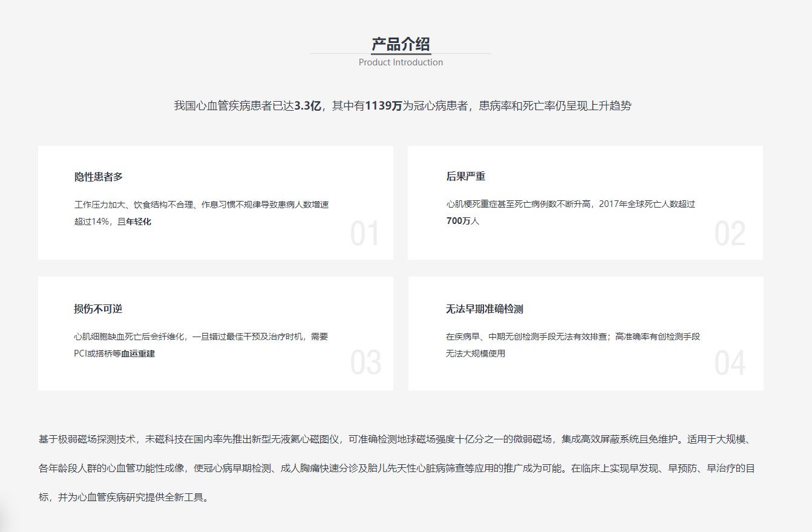Screen dimensions: 812x532
Task: Select the bold 年轻化 text
Action: click(139, 222)
